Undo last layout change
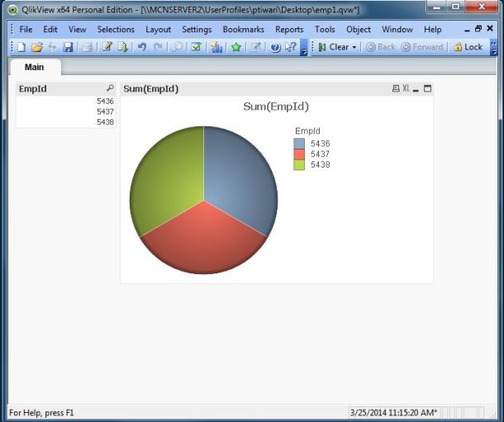 tap(142, 47)
